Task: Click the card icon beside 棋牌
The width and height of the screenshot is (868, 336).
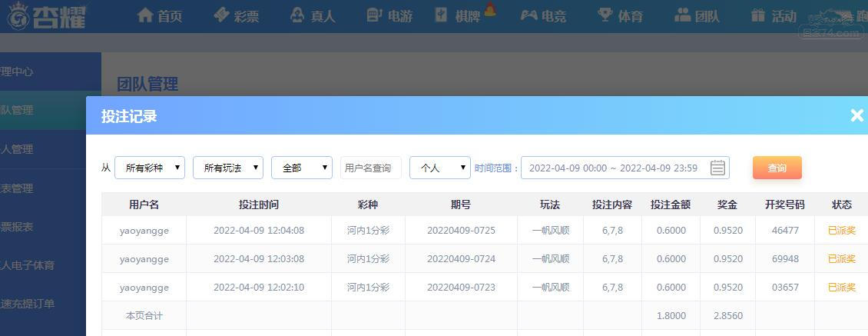Action: 441,15
